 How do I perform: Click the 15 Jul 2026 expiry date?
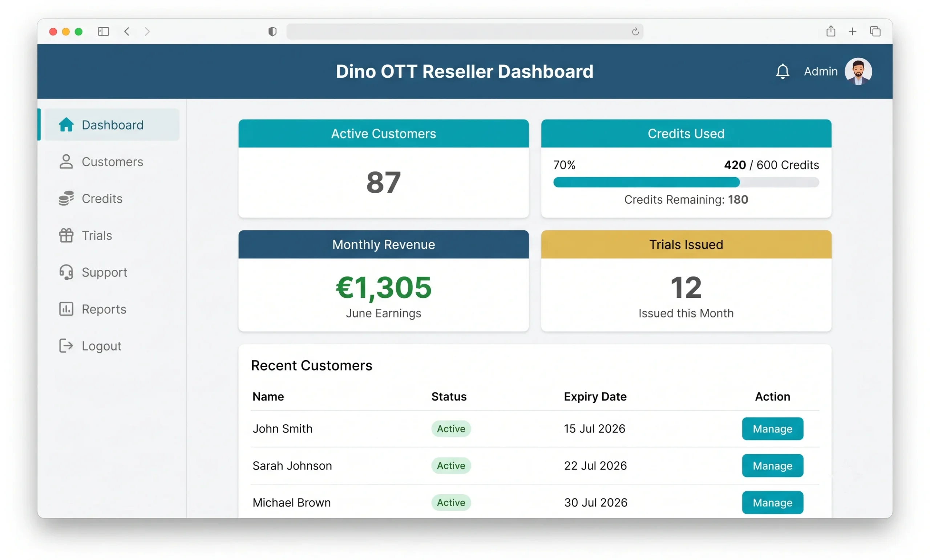pyautogui.click(x=594, y=429)
